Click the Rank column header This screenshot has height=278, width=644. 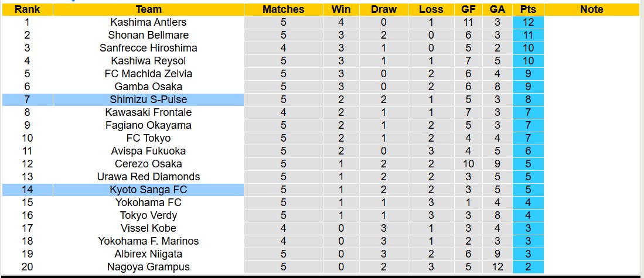[27, 9]
